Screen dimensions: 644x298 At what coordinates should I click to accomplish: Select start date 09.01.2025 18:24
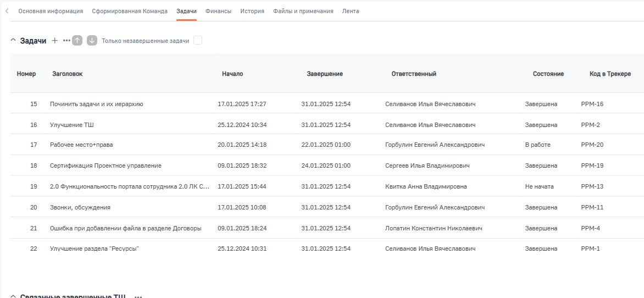pyautogui.click(x=242, y=228)
